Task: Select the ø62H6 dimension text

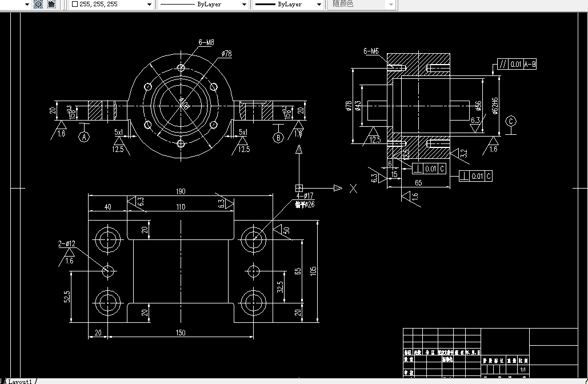Action: pos(495,106)
